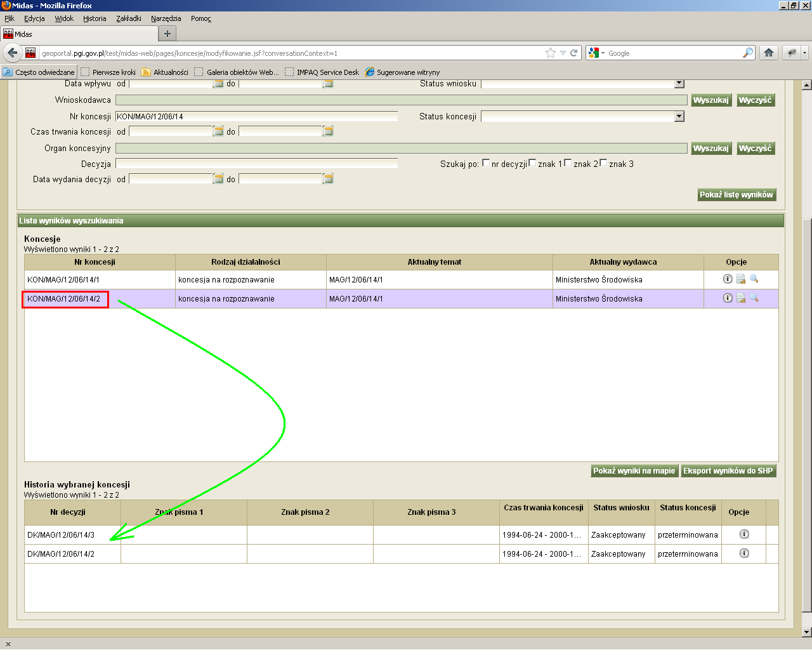
Task: Click the 'Eksport wyników do SHP' button
Action: [x=728, y=471]
